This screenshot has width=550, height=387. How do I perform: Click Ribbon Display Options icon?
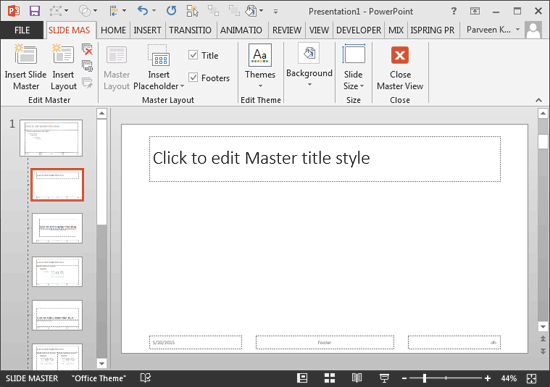pos(475,11)
